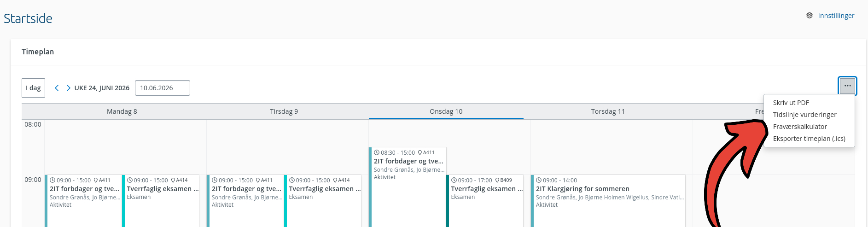
Task: Click the Torsdag 11 day header
Action: 608,111
